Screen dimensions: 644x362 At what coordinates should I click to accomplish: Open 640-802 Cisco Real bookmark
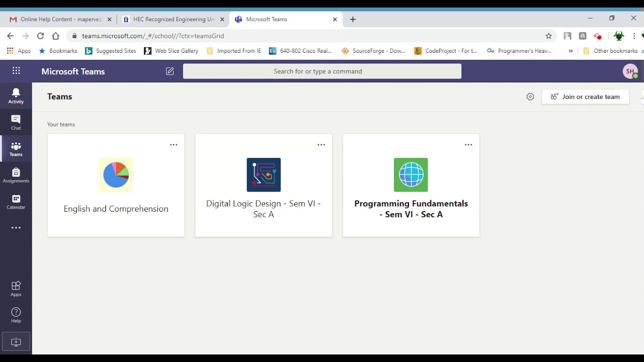pyautogui.click(x=300, y=51)
